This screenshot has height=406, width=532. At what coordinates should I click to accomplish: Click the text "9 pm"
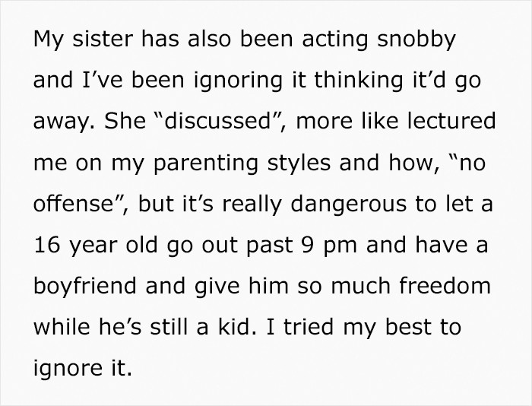click(329, 246)
